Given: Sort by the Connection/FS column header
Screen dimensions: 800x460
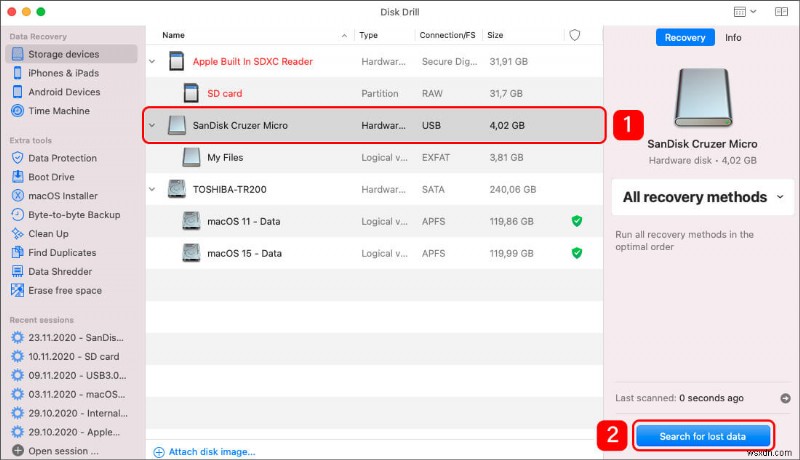Looking at the screenshot, I should pos(447,35).
